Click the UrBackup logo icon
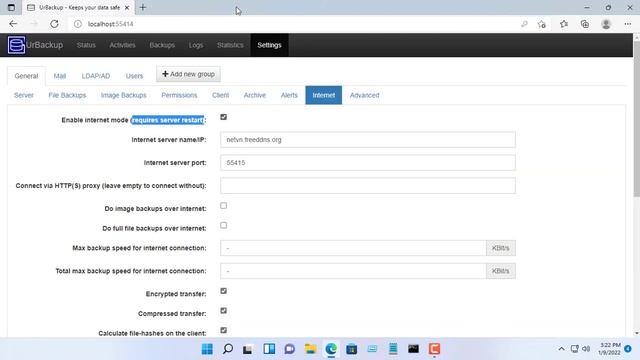 tap(16, 45)
